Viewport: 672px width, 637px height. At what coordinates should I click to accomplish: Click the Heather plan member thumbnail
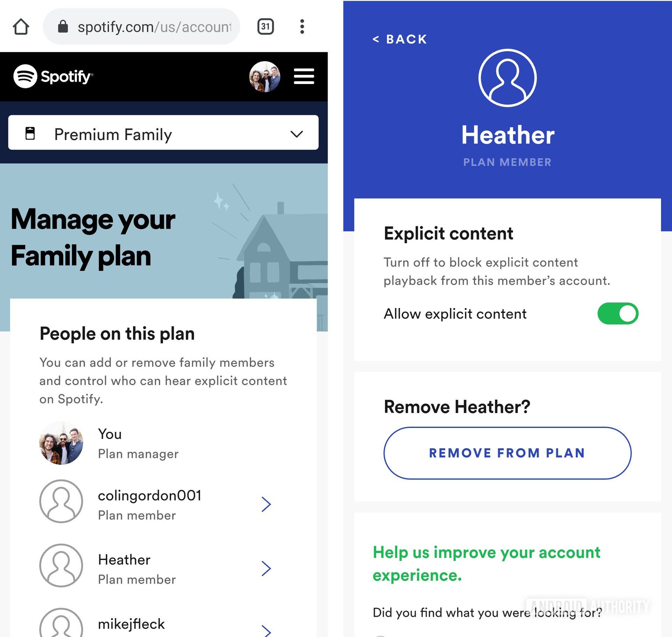point(61,567)
